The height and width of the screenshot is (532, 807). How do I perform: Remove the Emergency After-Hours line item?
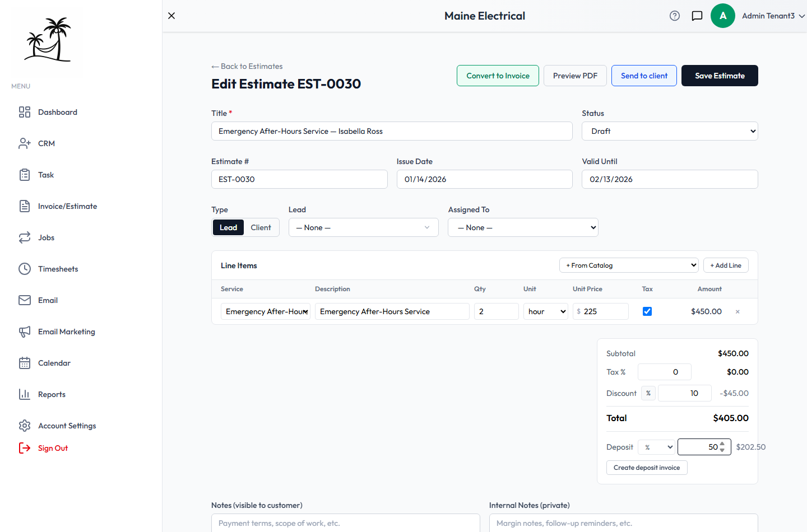click(x=738, y=312)
